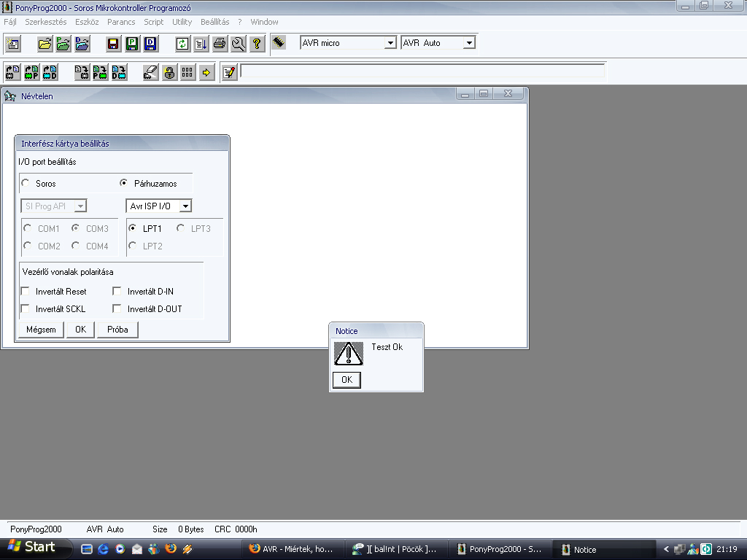
Task: Open the Avr ISP I/O dropdown
Action: coord(185,206)
